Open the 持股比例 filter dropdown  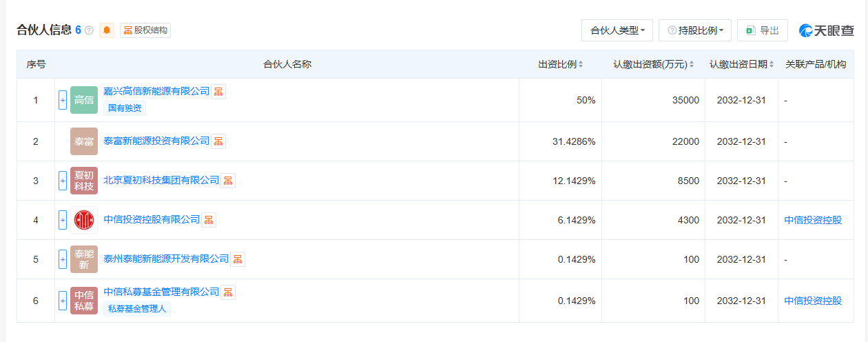(x=695, y=30)
